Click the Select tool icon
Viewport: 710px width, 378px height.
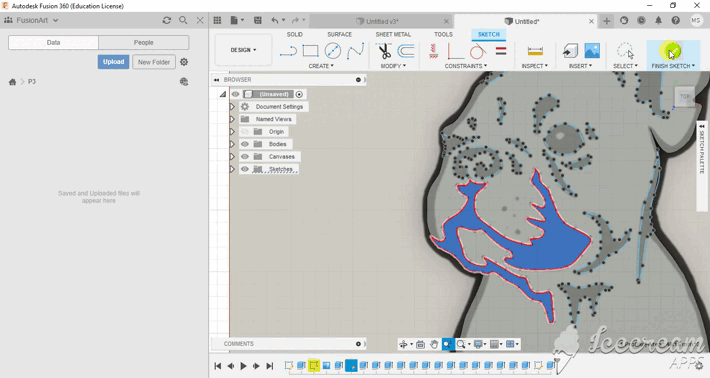pyautogui.click(x=625, y=51)
